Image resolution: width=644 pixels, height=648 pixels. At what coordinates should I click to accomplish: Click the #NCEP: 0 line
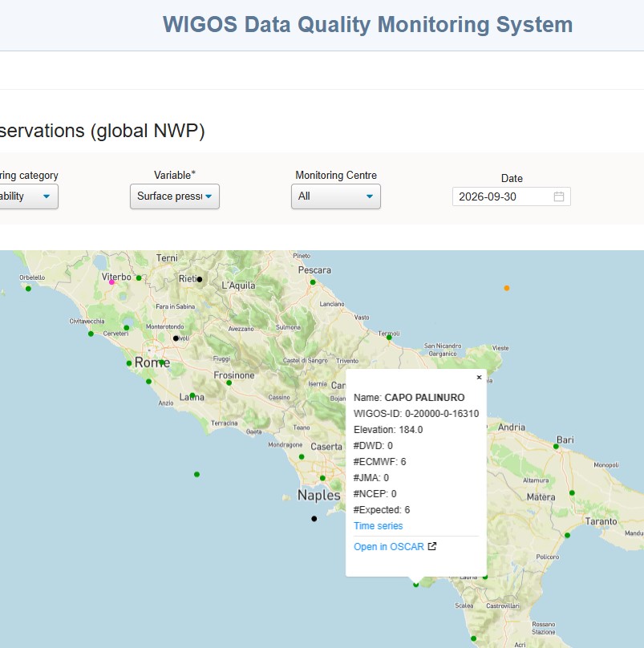pyautogui.click(x=375, y=494)
